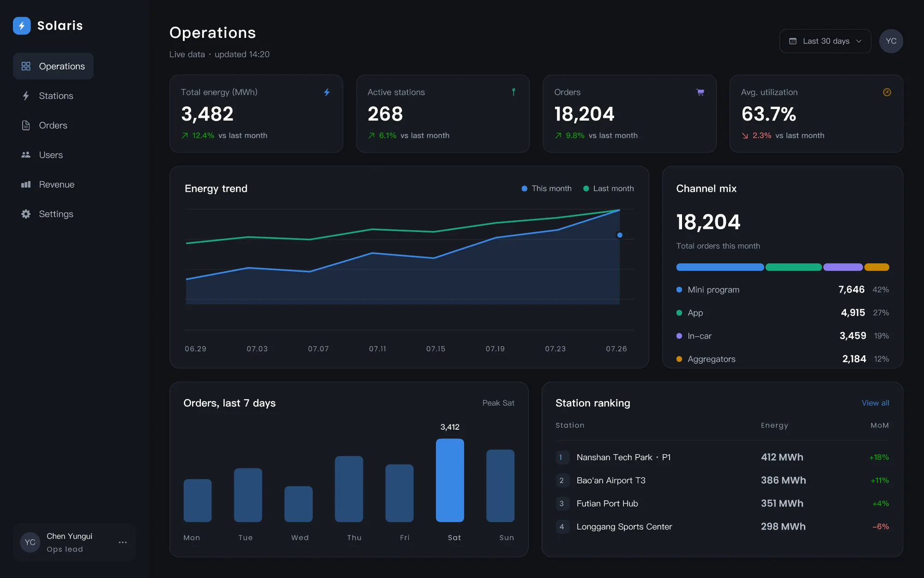Click the Revenue bar-chart icon in sidebar
Screen dimensions: 924x578
click(x=26, y=184)
